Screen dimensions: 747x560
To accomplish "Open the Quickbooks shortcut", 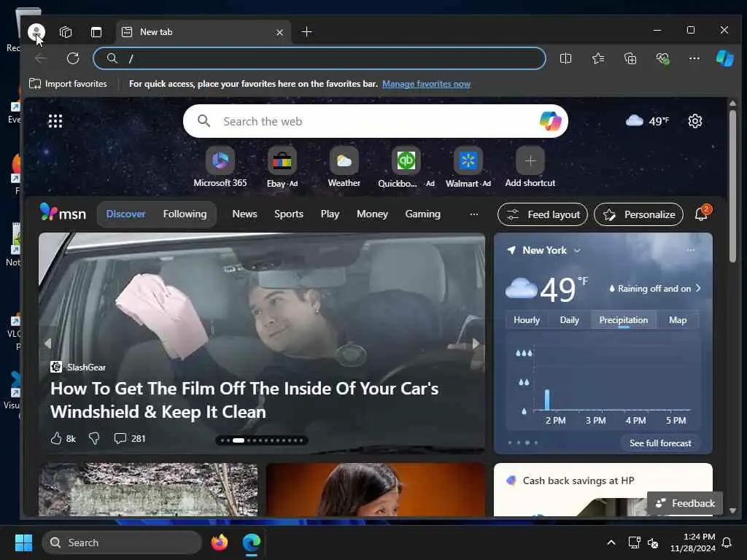I will 406,167.
